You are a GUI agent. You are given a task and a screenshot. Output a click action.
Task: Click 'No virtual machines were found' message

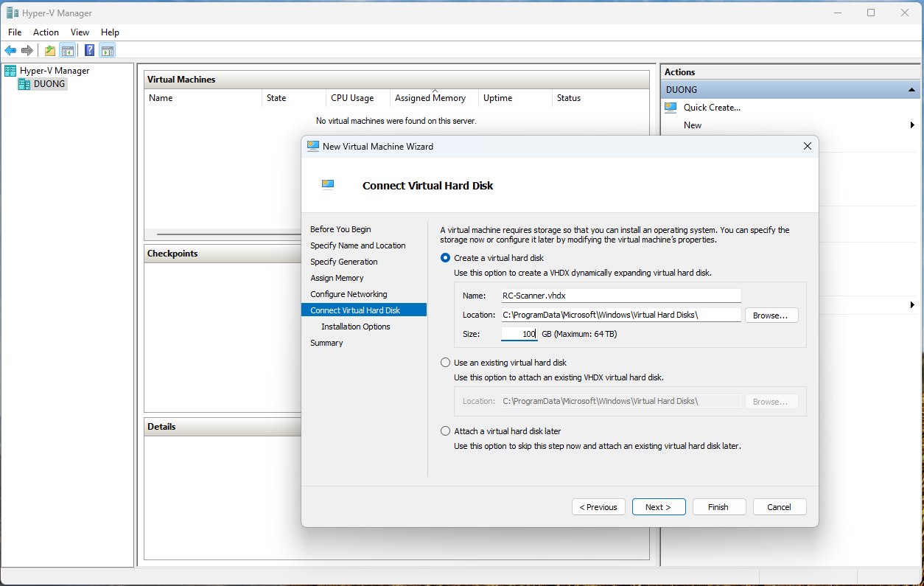(x=396, y=121)
